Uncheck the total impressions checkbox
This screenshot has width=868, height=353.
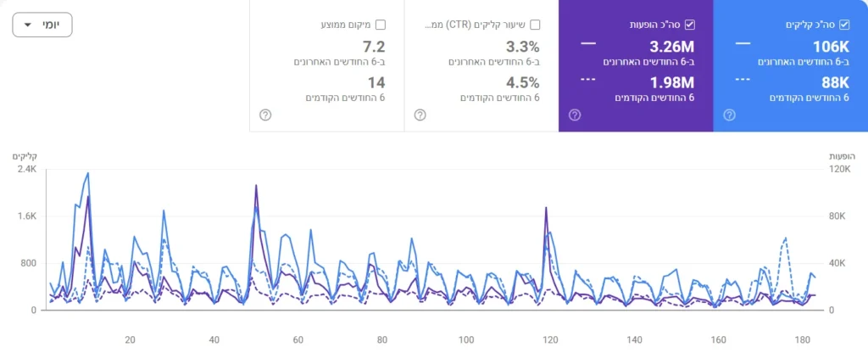click(x=690, y=25)
